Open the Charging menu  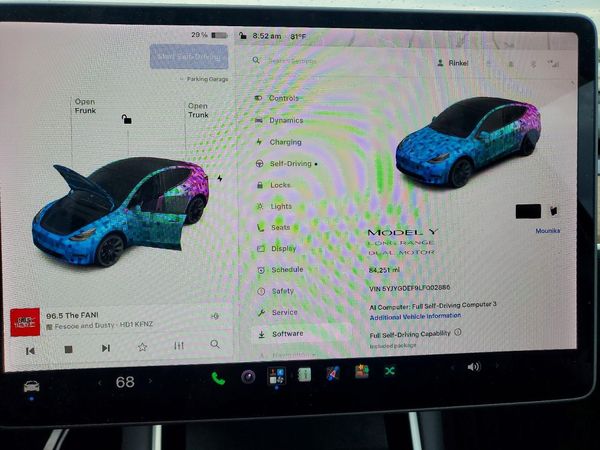[x=279, y=142]
